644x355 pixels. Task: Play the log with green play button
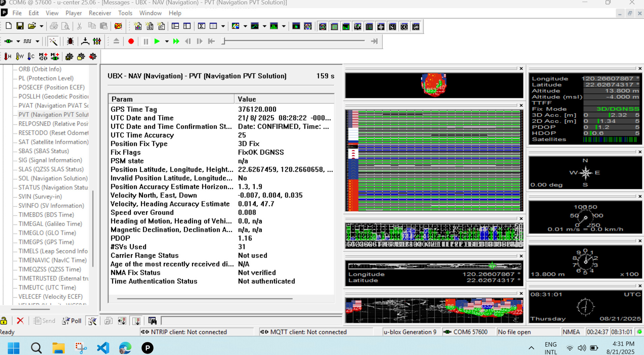[157, 41]
